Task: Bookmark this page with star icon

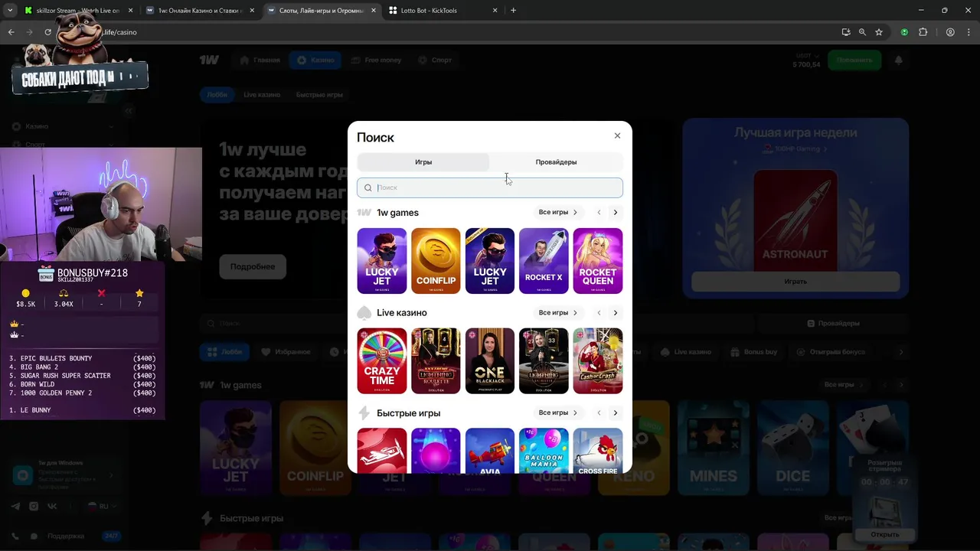Action: click(879, 32)
